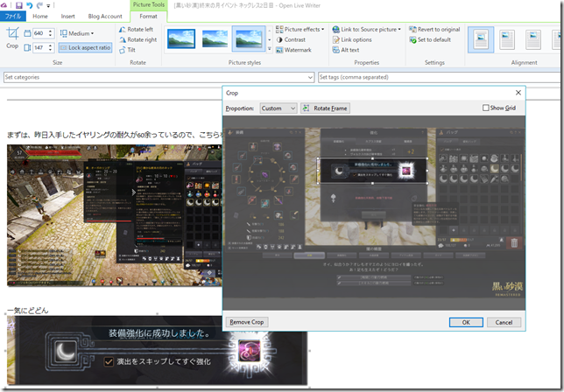Select the first (highlighted) alignment option
Screen dimensions: 564x392
point(481,39)
